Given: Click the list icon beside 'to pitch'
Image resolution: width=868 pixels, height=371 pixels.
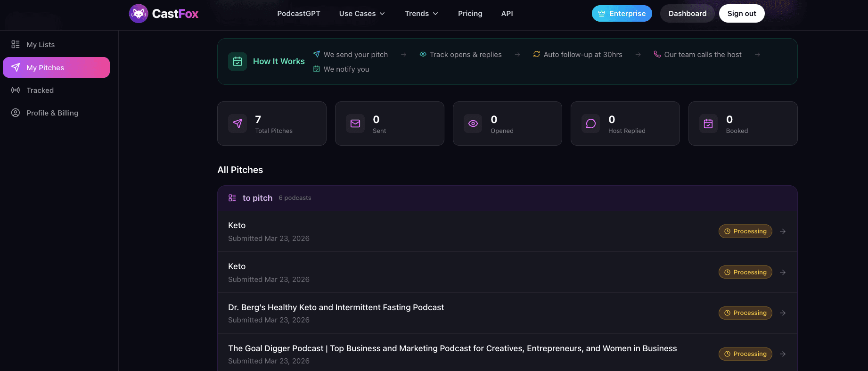Looking at the screenshot, I should point(232,198).
